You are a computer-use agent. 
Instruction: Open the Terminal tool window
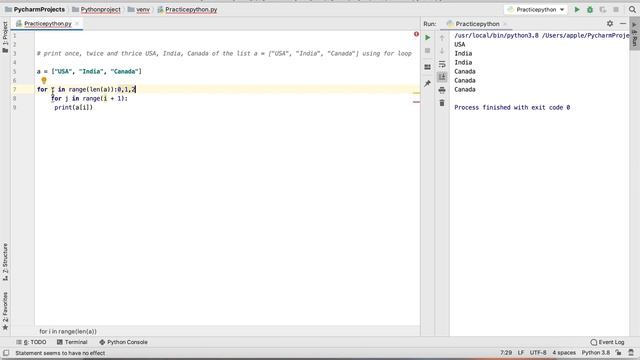point(72,342)
